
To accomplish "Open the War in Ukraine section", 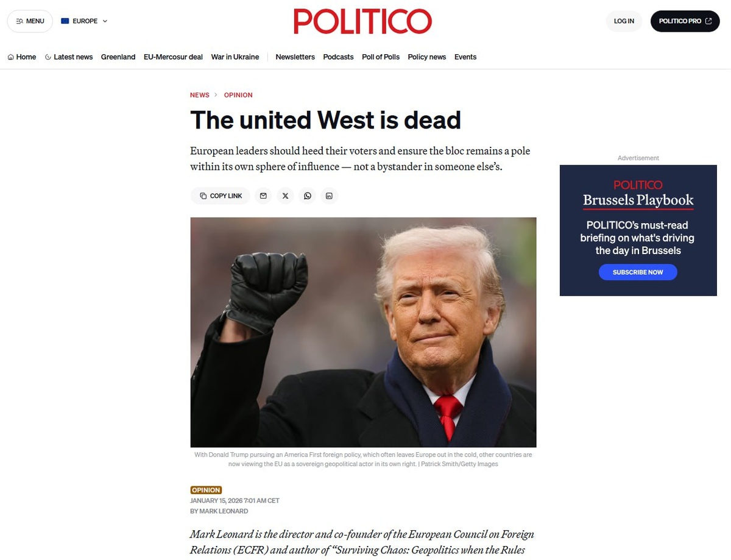I will (x=235, y=57).
